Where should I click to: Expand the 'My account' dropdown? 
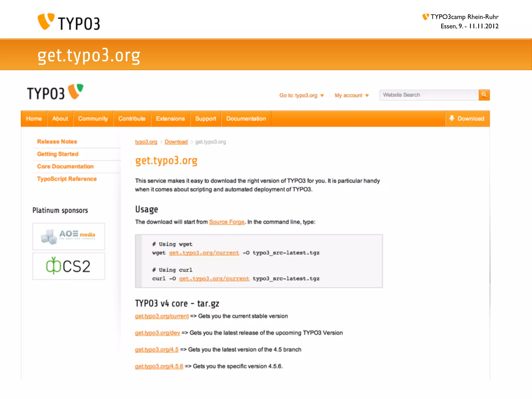pos(351,95)
